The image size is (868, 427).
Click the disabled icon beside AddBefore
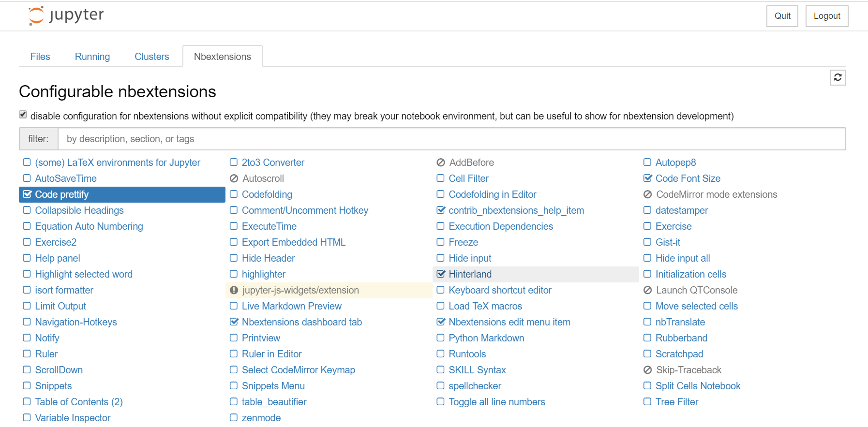tap(441, 162)
